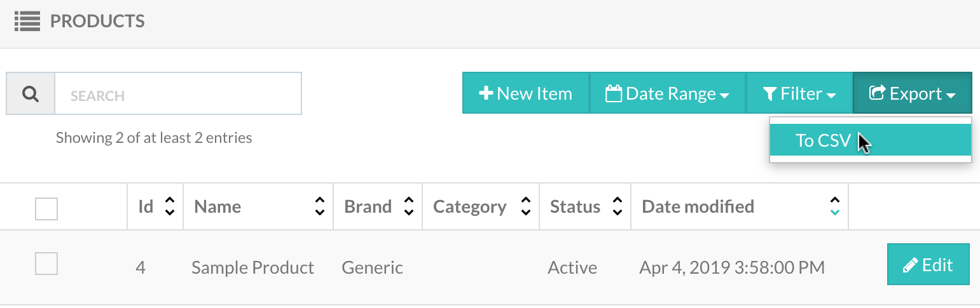This screenshot has width=980, height=308.
Task: Open the Filter dropdown
Action: pyautogui.click(x=799, y=93)
